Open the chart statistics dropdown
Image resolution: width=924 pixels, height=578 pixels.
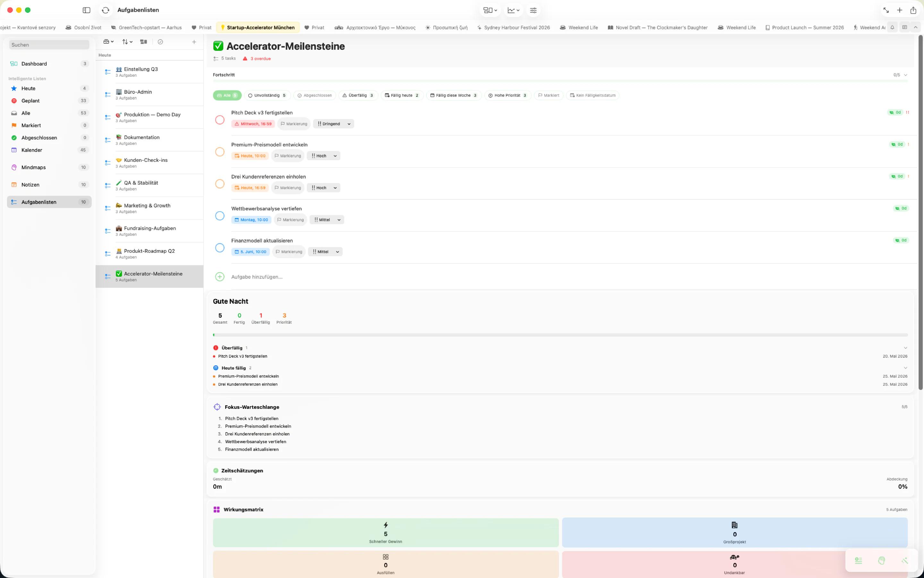point(513,10)
